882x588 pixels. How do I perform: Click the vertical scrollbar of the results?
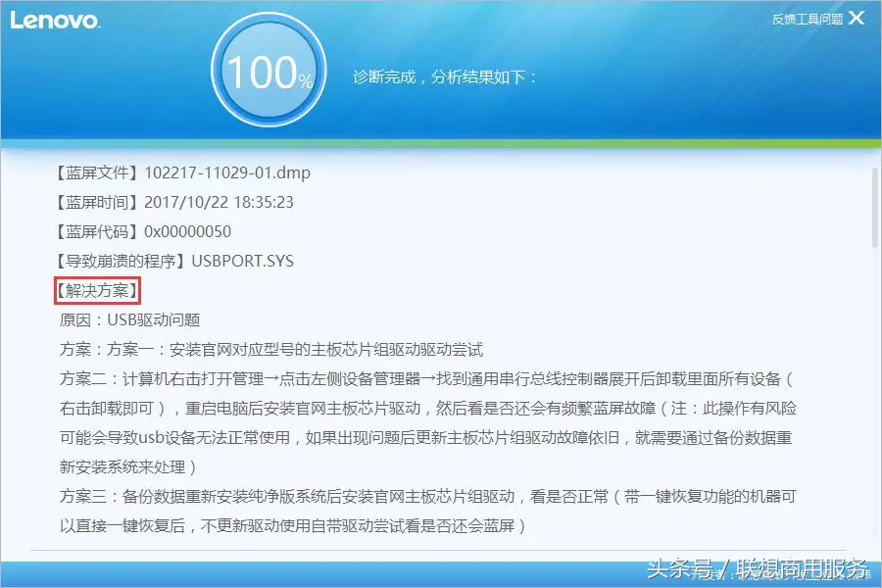point(875,208)
